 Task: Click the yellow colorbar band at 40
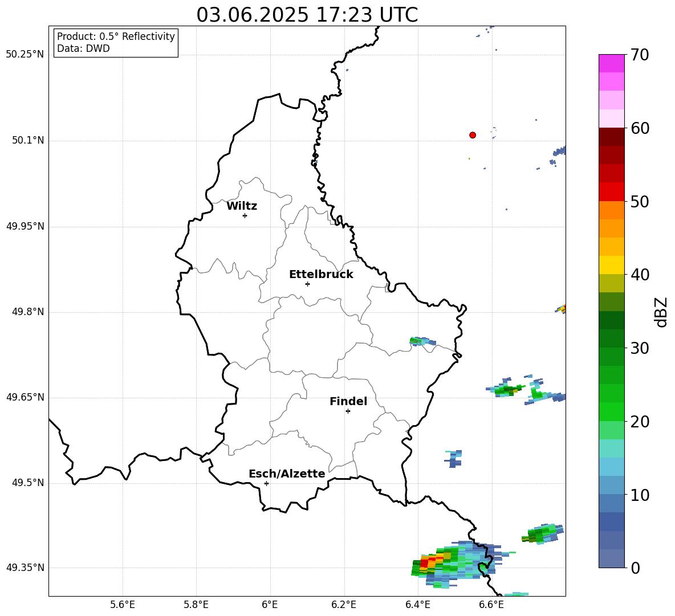pyautogui.click(x=611, y=265)
